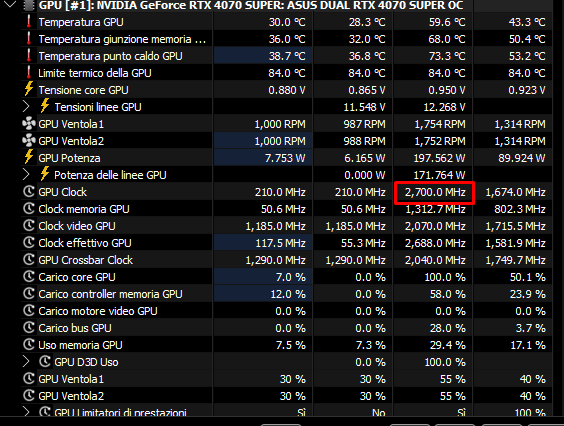564x426 pixels.
Task: Select Clock video GPU label
Action: coord(77,226)
